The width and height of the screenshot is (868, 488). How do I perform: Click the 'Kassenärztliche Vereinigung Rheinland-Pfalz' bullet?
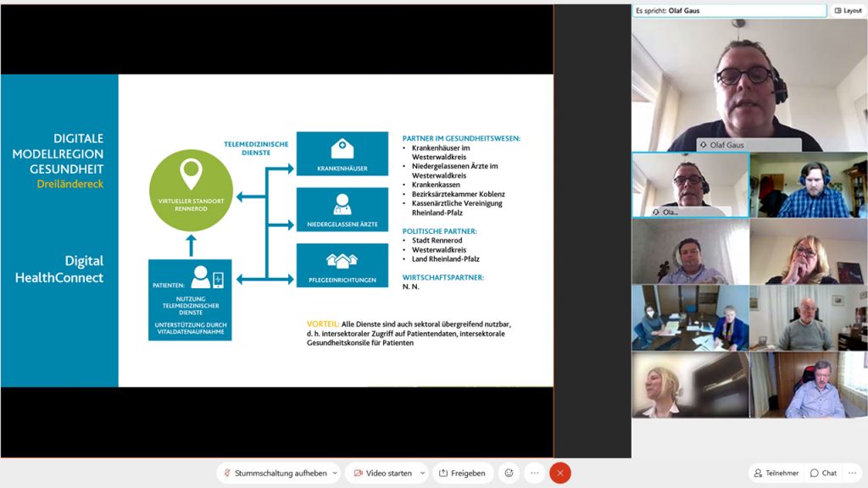click(x=457, y=208)
